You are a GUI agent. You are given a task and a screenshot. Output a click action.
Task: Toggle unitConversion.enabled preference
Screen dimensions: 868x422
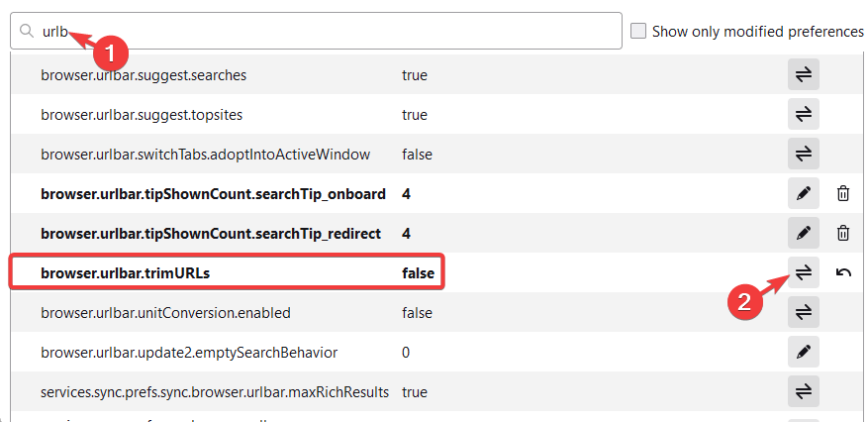click(x=804, y=312)
